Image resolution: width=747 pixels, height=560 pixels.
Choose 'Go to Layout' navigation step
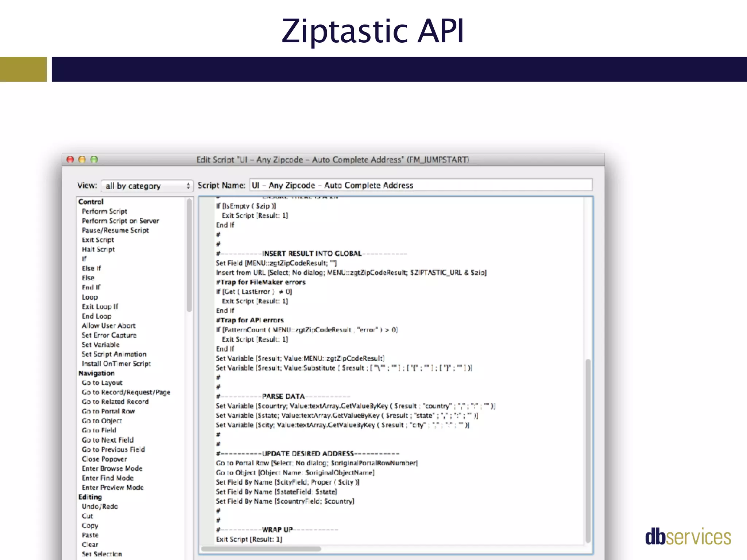[102, 383]
